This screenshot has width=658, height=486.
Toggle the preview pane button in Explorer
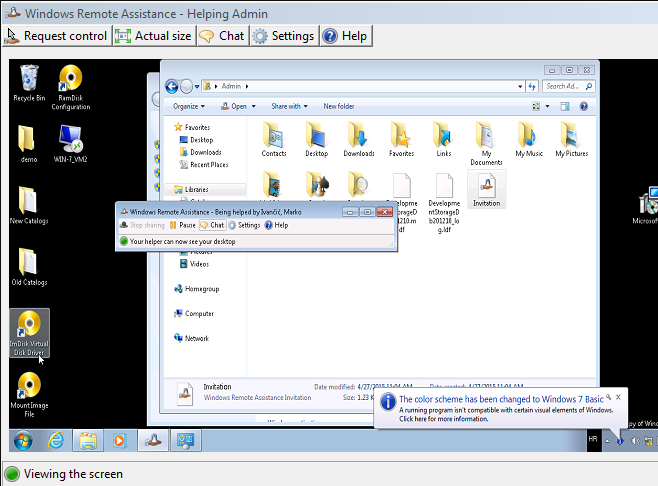[565, 107]
